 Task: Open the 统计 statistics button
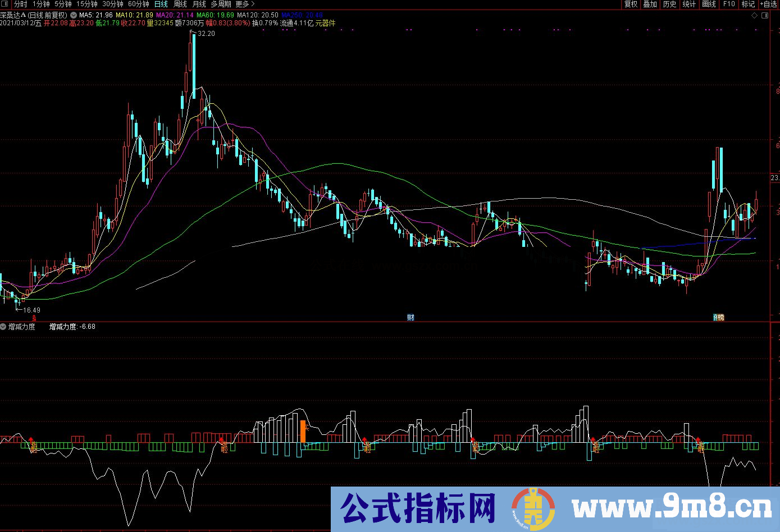[x=690, y=4]
